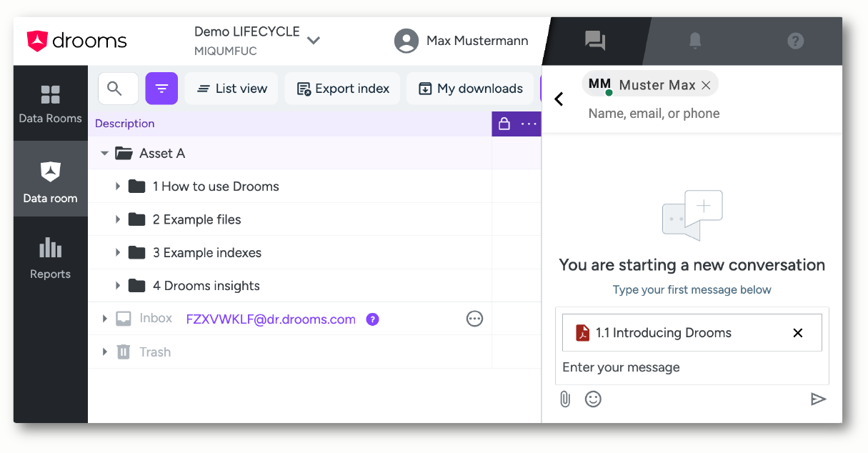Screen dimensions: 868x453
Task: Click the purple help icon beside inbox email
Action: [372, 319]
